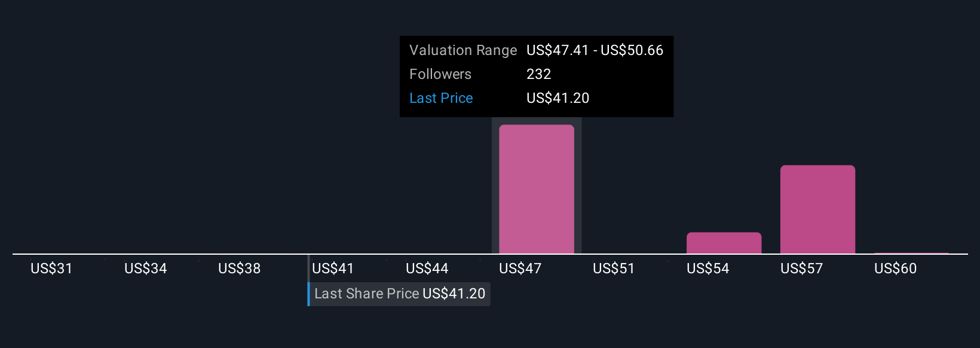Open the Last Price link in tooltip
This screenshot has height=348, width=980.
[x=441, y=98]
